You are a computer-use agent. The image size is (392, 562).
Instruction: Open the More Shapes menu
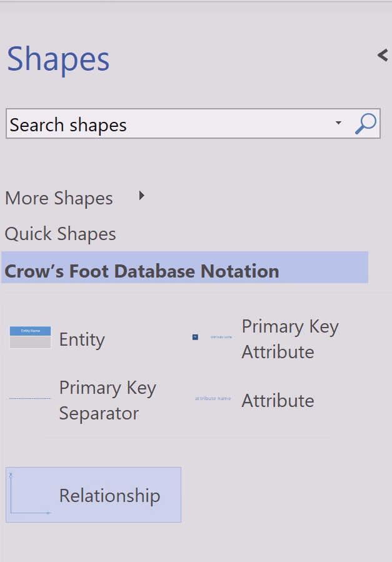pyautogui.click(x=59, y=198)
